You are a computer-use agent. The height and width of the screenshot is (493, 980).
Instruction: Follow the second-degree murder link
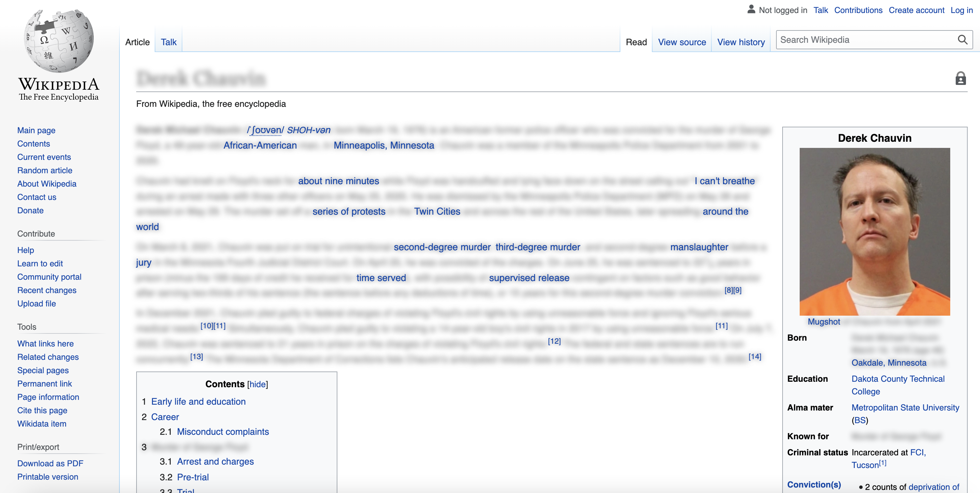click(442, 247)
